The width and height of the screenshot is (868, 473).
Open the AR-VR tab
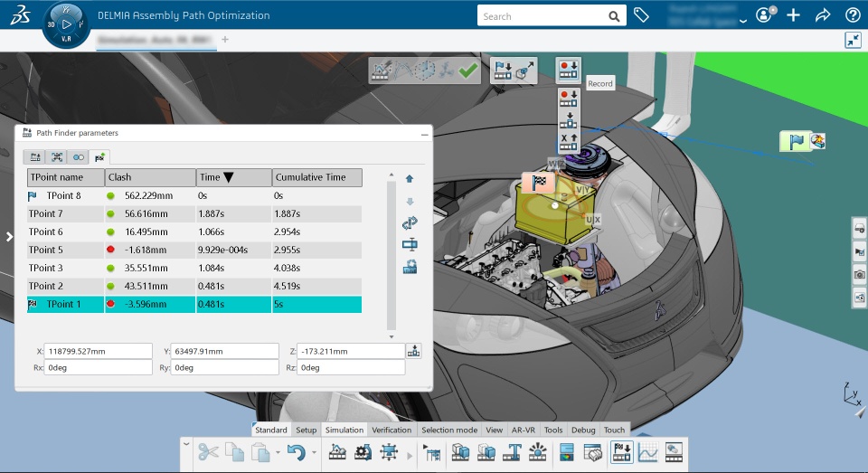(524, 430)
